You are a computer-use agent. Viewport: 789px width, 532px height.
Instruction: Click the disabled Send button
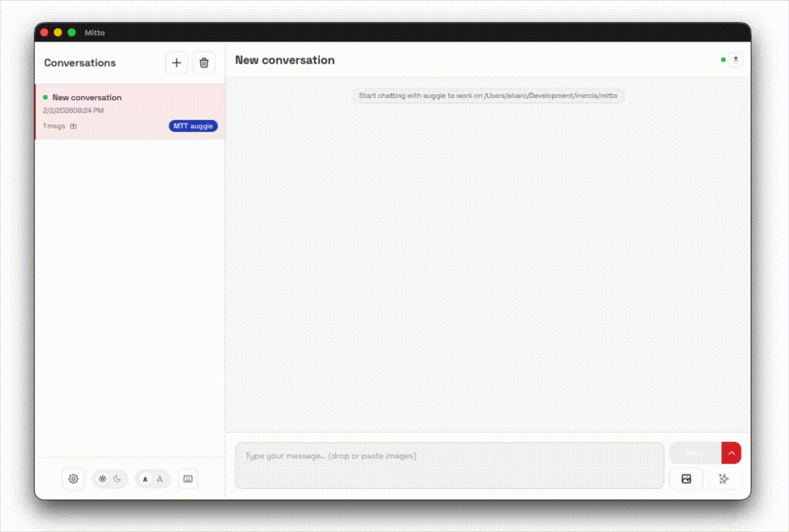coord(695,453)
